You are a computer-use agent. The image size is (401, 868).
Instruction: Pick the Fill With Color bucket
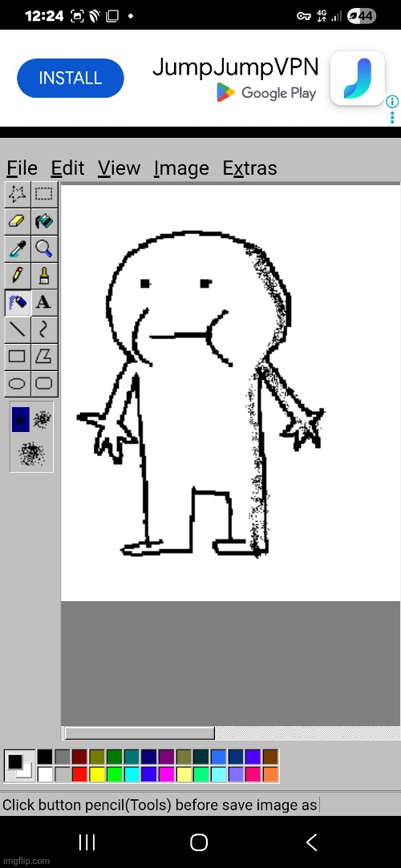point(44,221)
